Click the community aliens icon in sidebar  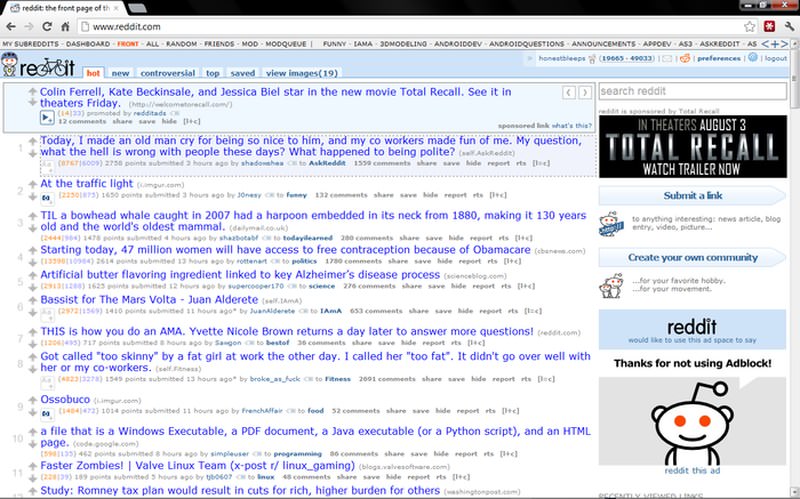(611, 286)
